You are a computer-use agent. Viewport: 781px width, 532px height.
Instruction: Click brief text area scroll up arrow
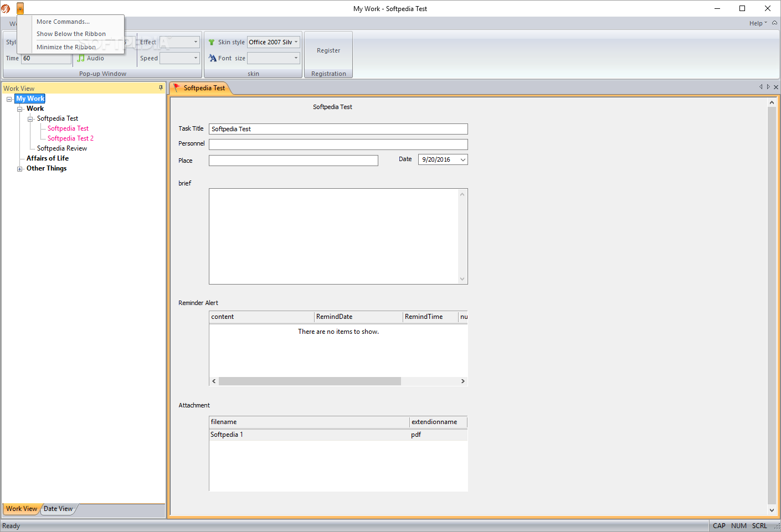click(x=463, y=194)
